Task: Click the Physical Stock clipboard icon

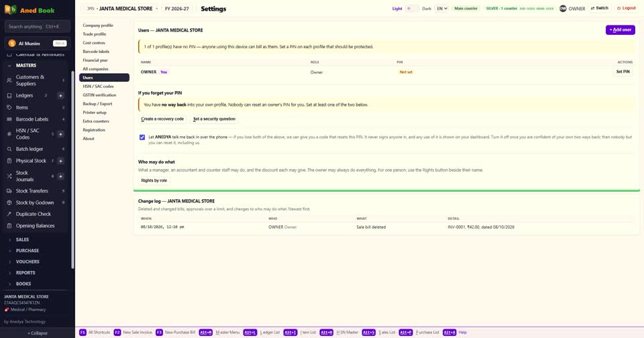Action: 9,160
